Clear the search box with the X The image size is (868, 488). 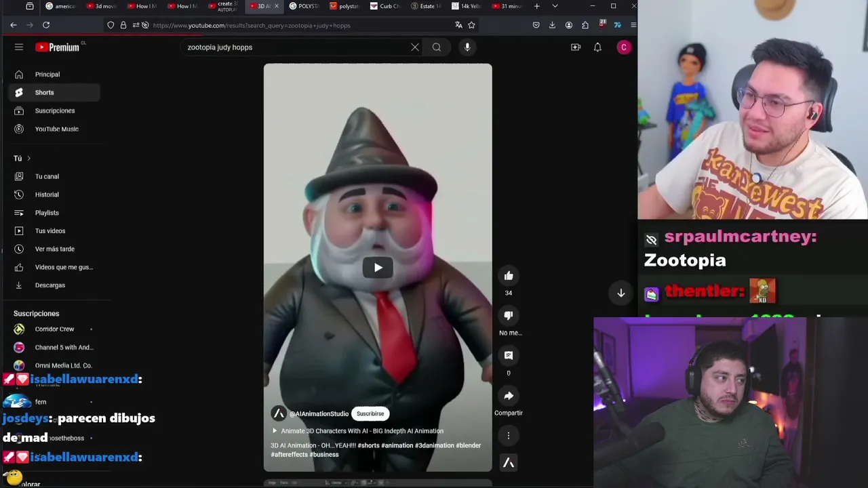pos(415,47)
